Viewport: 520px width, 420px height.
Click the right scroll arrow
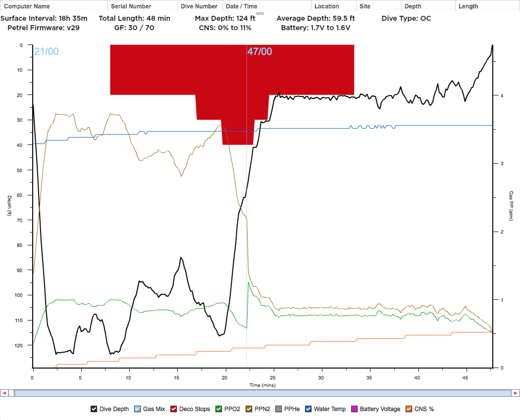[x=516, y=393]
